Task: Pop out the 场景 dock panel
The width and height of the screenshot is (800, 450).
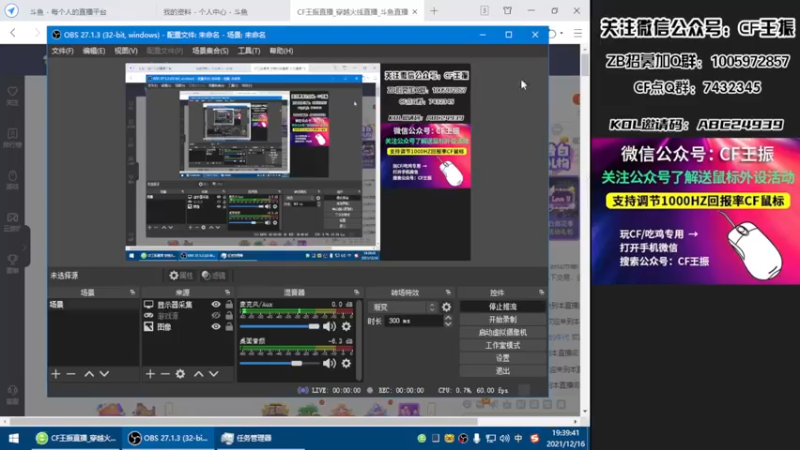Action: (x=133, y=292)
